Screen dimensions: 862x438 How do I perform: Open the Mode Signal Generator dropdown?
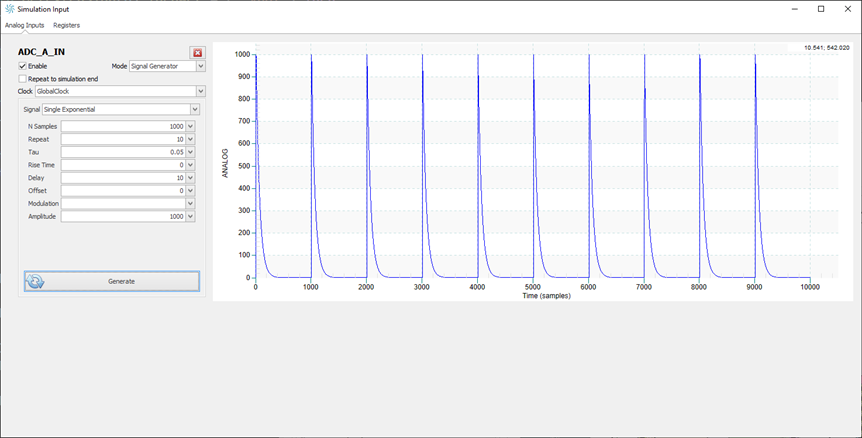click(167, 66)
